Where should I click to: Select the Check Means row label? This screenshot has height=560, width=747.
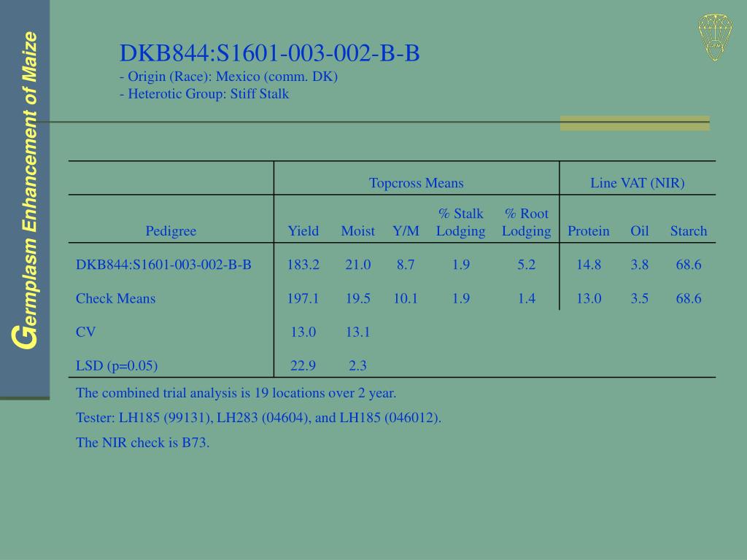tap(115, 298)
